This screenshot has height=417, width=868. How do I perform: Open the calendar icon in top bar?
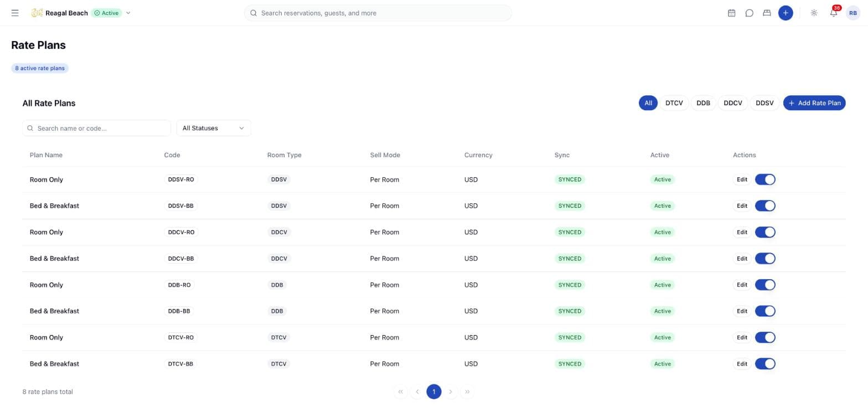(731, 13)
